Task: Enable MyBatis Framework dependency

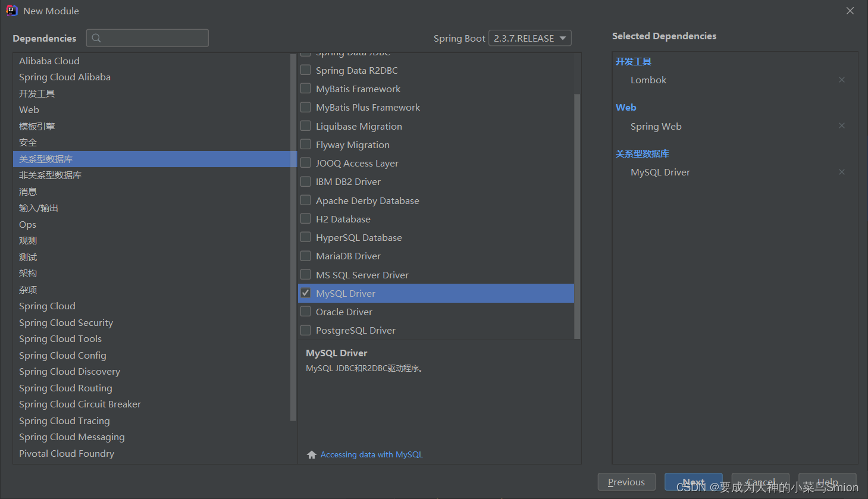Action: (306, 89)
